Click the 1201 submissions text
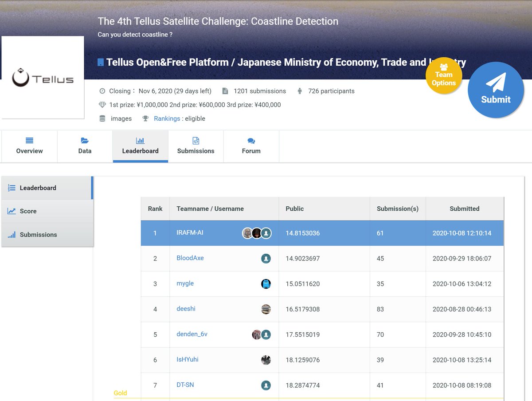Viewport: 532px width, 401px height. tap(260, 91)
